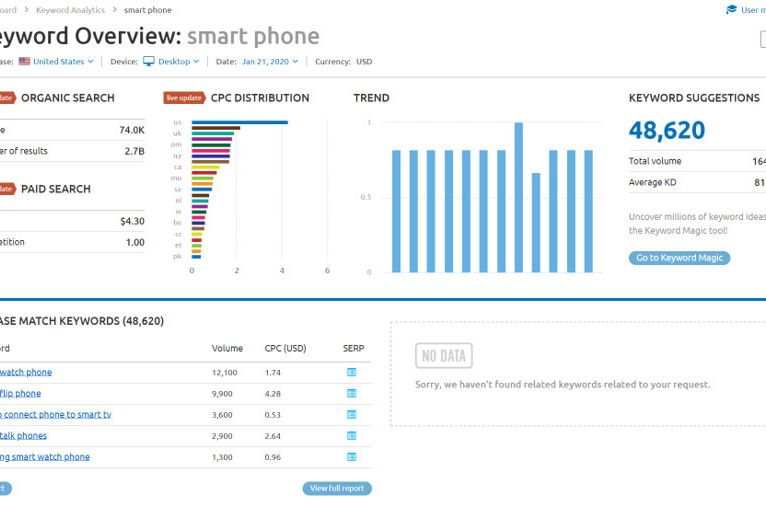
Task: Click SERP icon for connect phone to smart tv
Action: (351, 414)
